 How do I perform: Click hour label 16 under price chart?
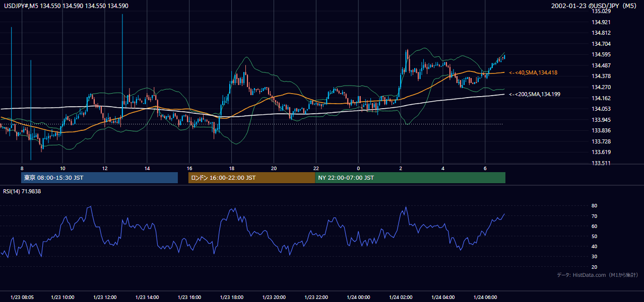[x=189, y=168]
